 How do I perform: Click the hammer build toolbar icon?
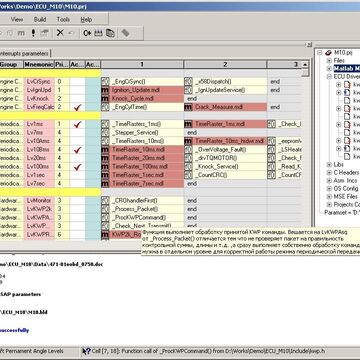[44, 33]
